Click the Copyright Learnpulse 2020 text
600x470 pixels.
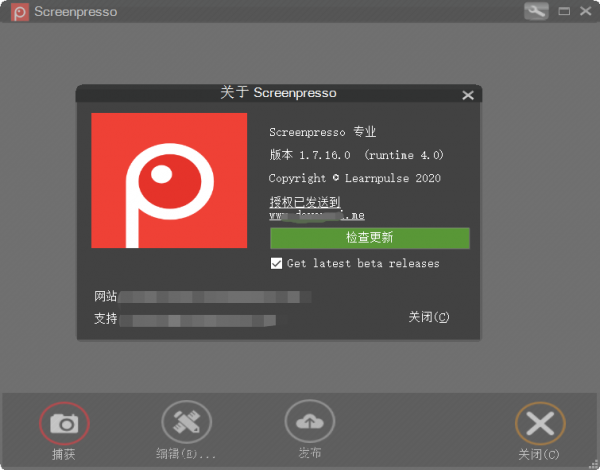[355, 178]
